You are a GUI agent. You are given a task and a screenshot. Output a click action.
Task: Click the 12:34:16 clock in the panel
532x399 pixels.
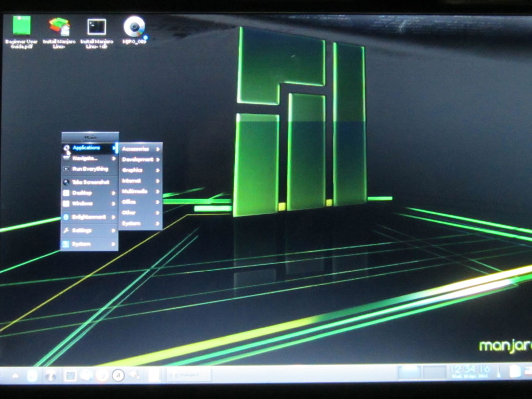pos(471,371)
